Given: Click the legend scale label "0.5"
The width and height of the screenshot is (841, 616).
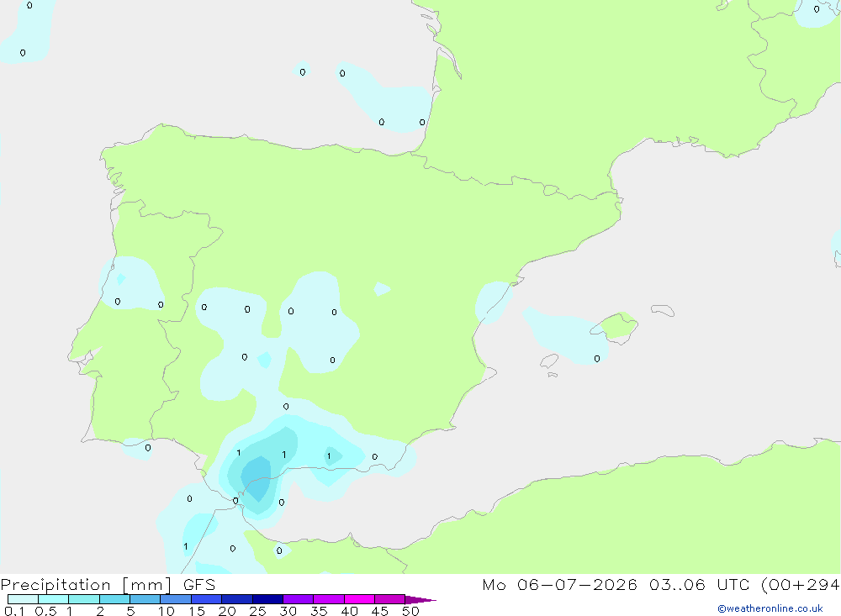Looking at the screenshot, I should (x=45, y=611).
